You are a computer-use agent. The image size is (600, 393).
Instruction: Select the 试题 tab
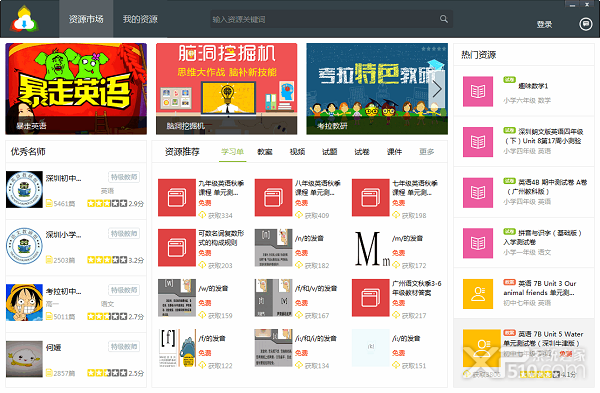tap(329, 152)
